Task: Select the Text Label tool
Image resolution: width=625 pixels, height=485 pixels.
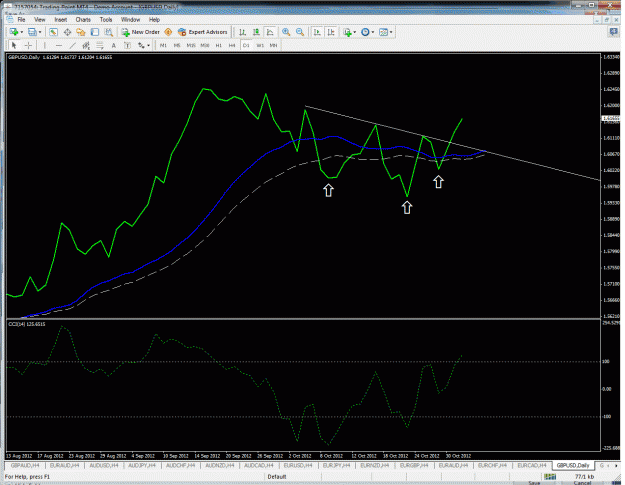Action: point(127,45)
